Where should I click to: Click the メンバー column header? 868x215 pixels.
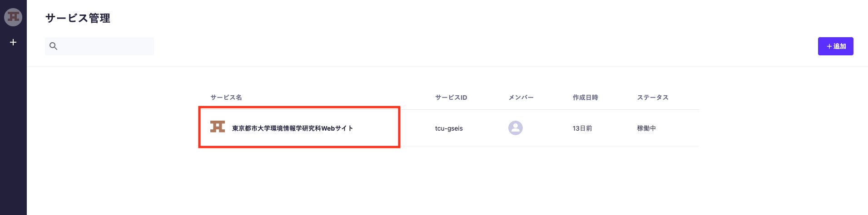521,98
